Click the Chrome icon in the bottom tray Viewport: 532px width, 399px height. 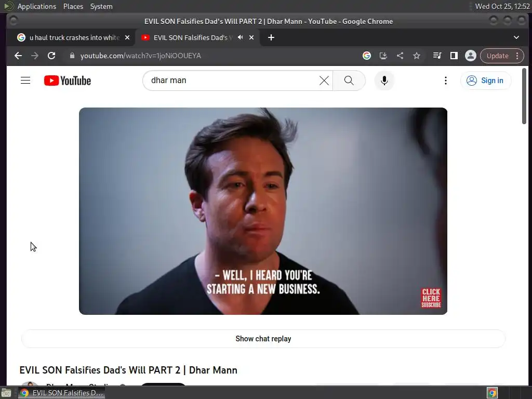[x=493, y=393]
